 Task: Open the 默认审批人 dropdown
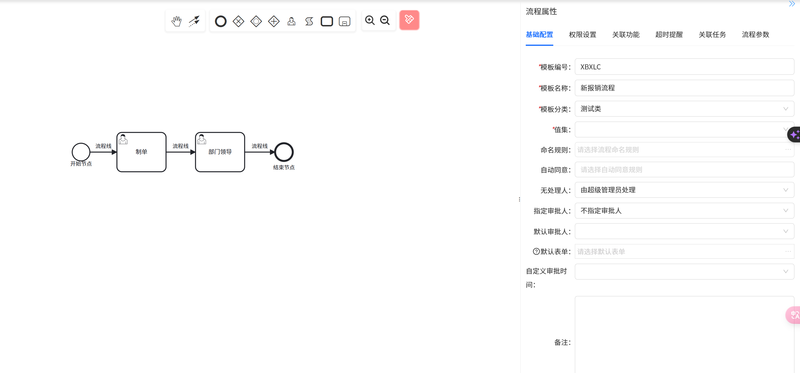[685, 231]
